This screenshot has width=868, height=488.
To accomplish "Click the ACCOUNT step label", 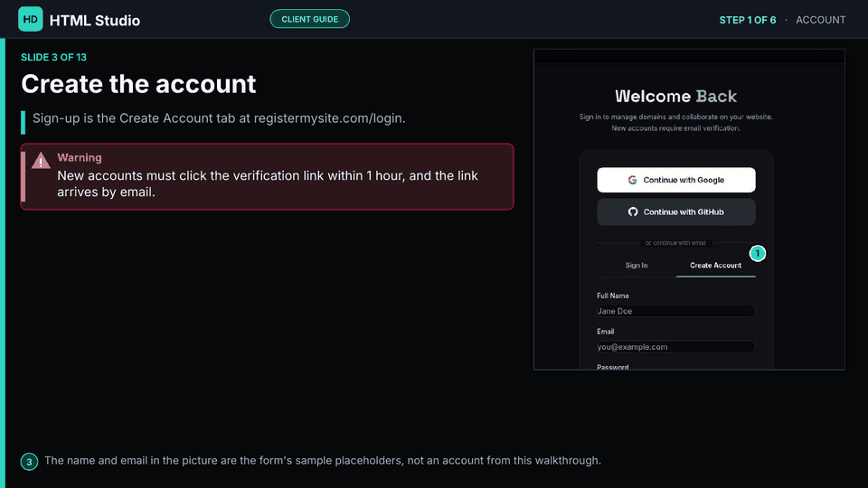I will (820, 20).
